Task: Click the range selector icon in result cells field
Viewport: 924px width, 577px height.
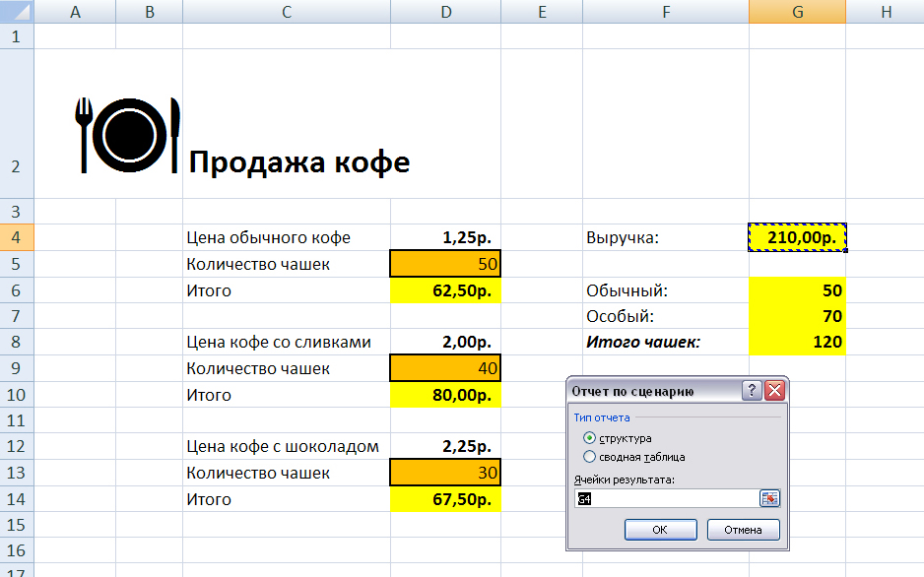Action: coord(769,498)
